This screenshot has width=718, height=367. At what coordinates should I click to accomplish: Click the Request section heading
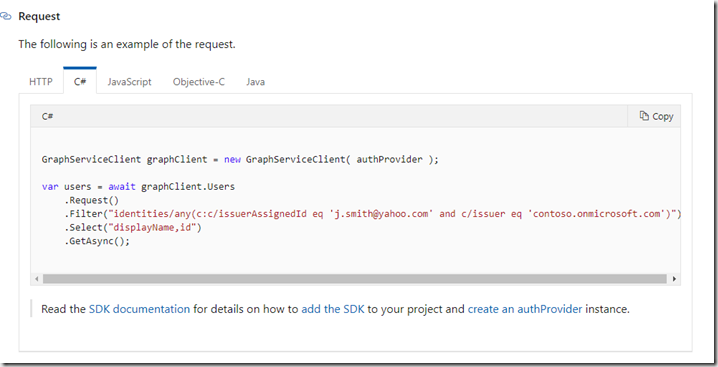coord(39,16)
